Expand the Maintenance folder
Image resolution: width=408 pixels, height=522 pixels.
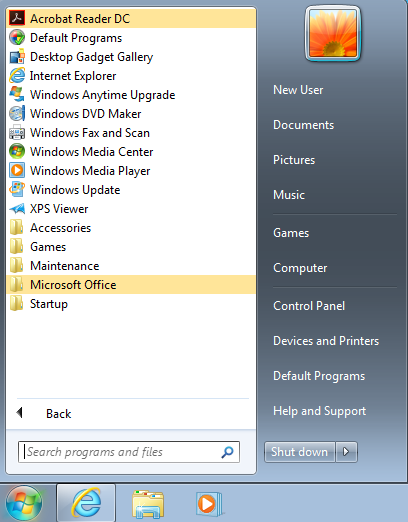(131, 266)
